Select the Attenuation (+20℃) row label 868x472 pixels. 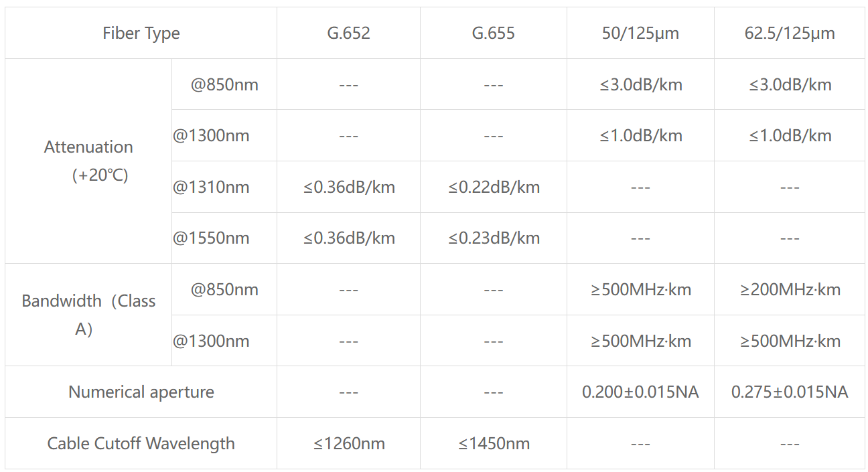[88, 161]
